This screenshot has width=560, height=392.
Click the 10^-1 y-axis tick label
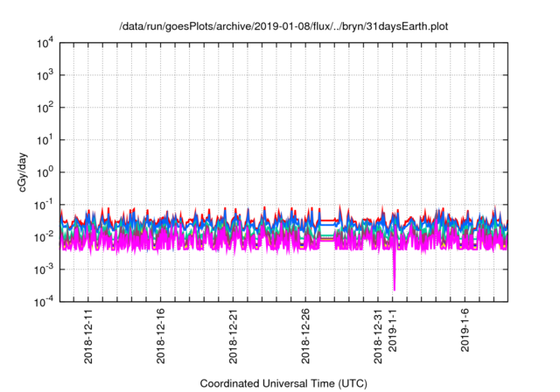(x=43, y=205)
